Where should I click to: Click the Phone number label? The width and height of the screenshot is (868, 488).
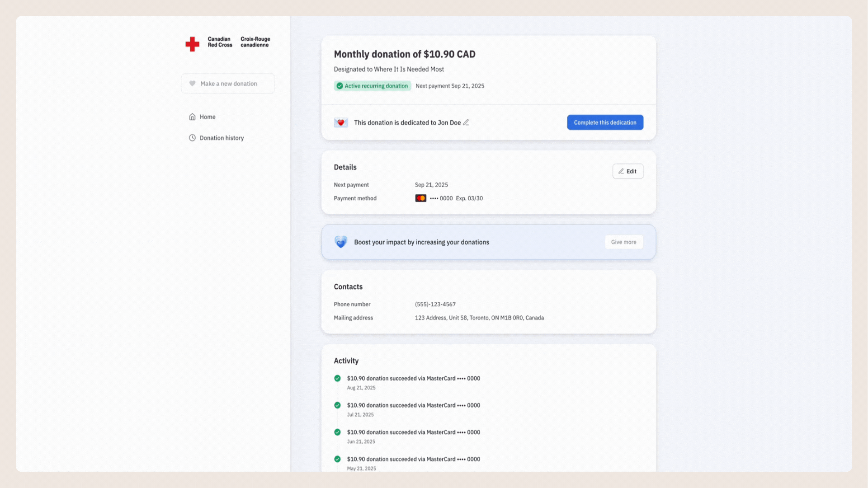[352, 305]
